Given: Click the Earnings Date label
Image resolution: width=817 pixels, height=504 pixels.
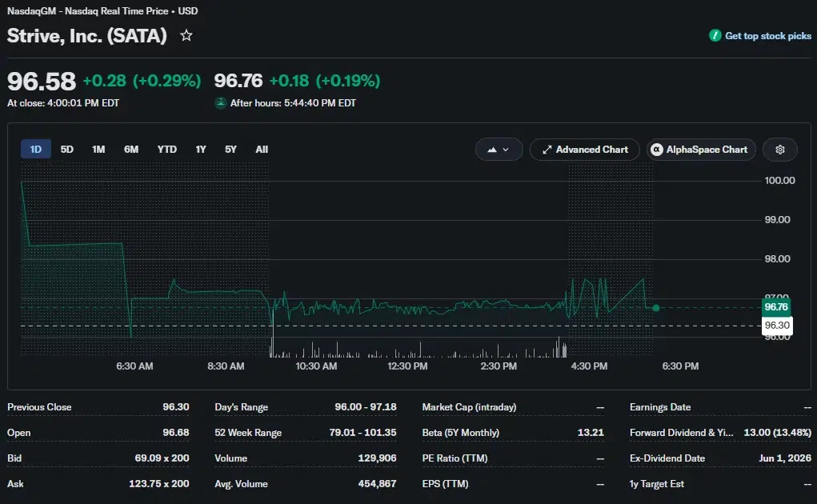Looking at the screenshot, I should point(660,406).
